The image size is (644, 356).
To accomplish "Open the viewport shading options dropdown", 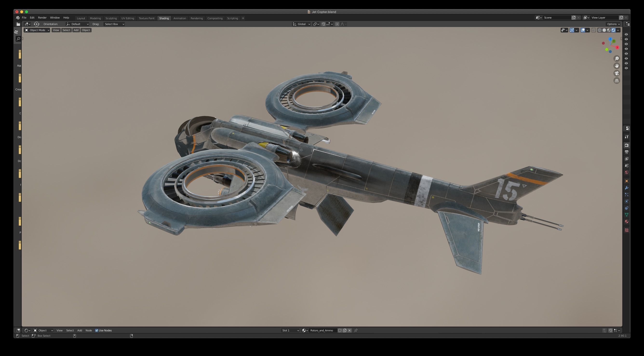I will 618,30.
